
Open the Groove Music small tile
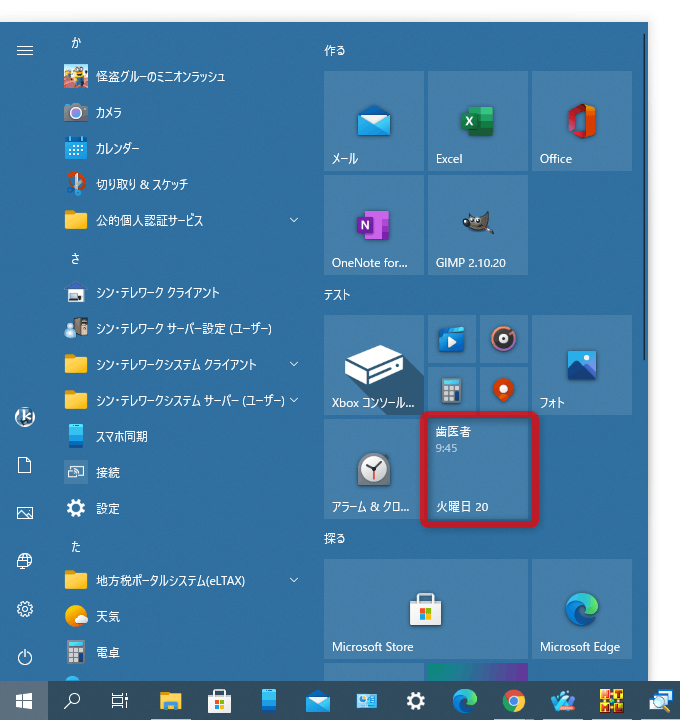(x=504, y=339)
